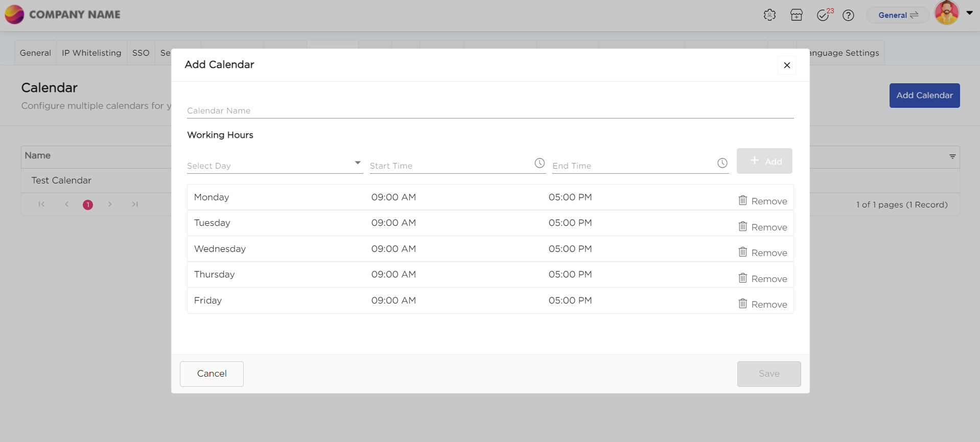
Task: Click the settings gear icon in header
Action: (x=769, y=15)
